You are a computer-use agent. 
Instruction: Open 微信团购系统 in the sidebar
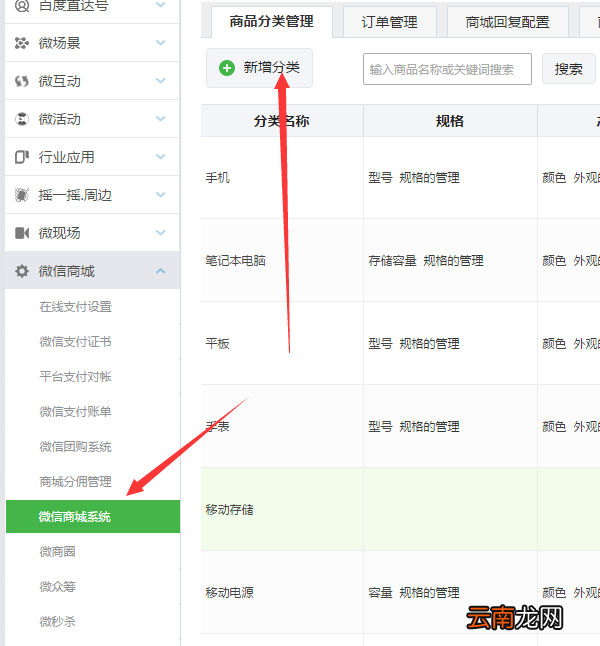click(x=75, y=447)
